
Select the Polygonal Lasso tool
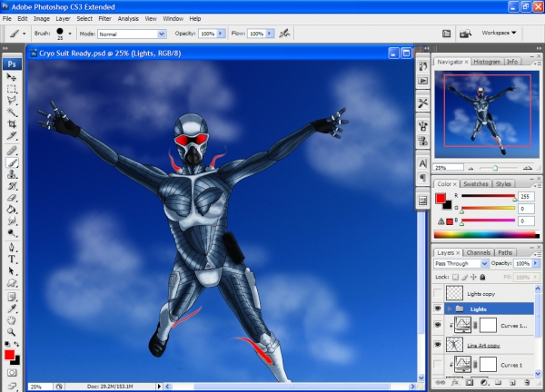pos(12,101)
